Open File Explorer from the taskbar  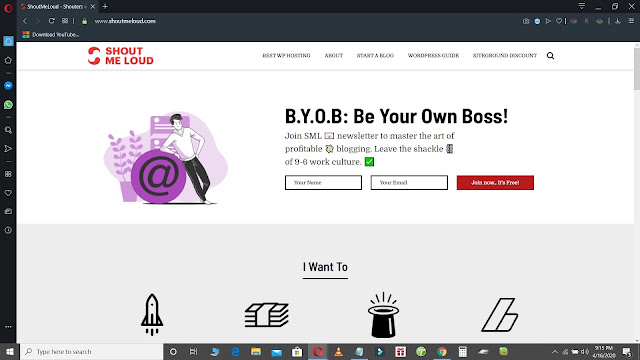click(256, 351)
